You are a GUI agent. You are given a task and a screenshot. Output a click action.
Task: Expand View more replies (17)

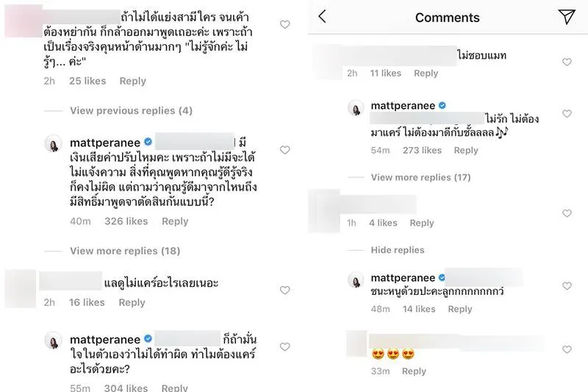420,177
